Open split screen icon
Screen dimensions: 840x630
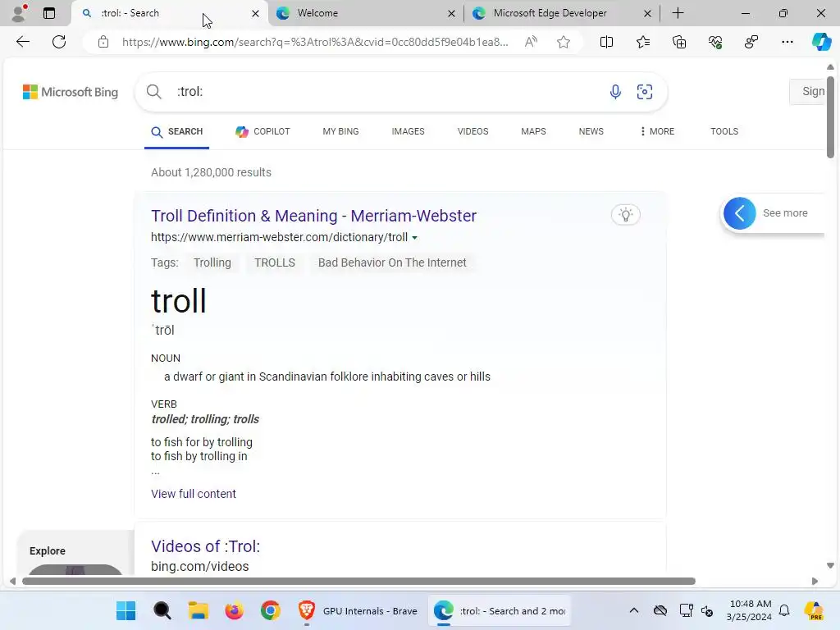(606, 42)
